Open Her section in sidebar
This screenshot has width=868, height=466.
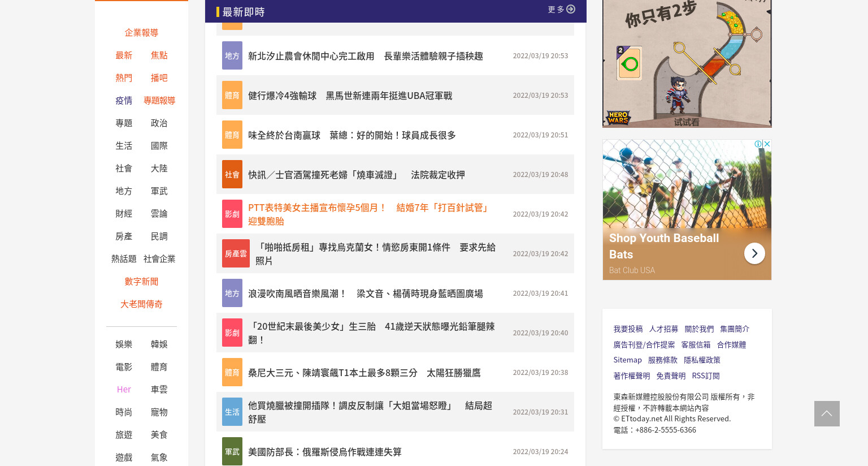pyautogui.click(x=124, y=390)
